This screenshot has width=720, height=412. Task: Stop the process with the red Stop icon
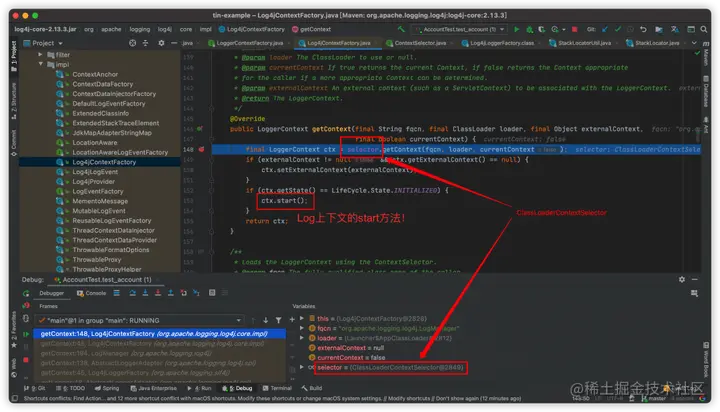click(574, 29)
